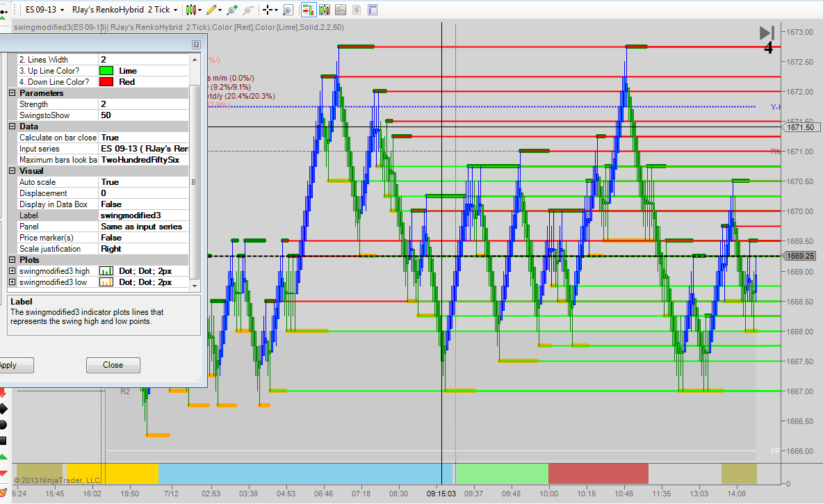Edit the Lines Width value field
Screen dimensions: 823x504
point(143,59)
